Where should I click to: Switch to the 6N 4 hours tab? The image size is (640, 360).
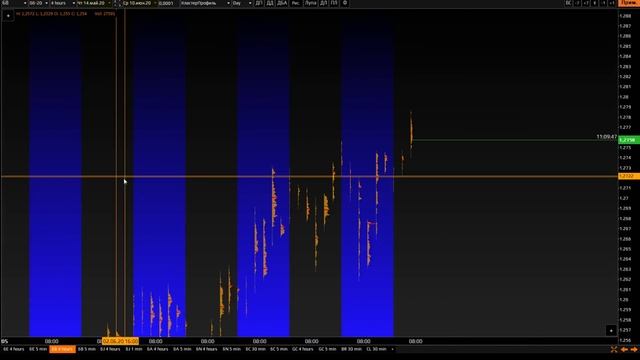pos(207,349)
